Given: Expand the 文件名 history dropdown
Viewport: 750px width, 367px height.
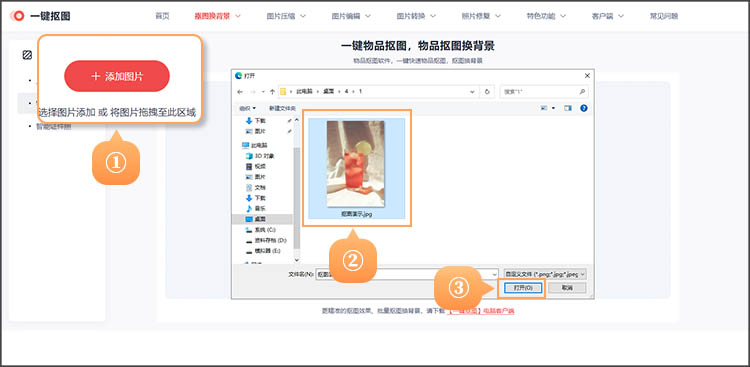Looking at the screenshot, I should coord(494,275).
